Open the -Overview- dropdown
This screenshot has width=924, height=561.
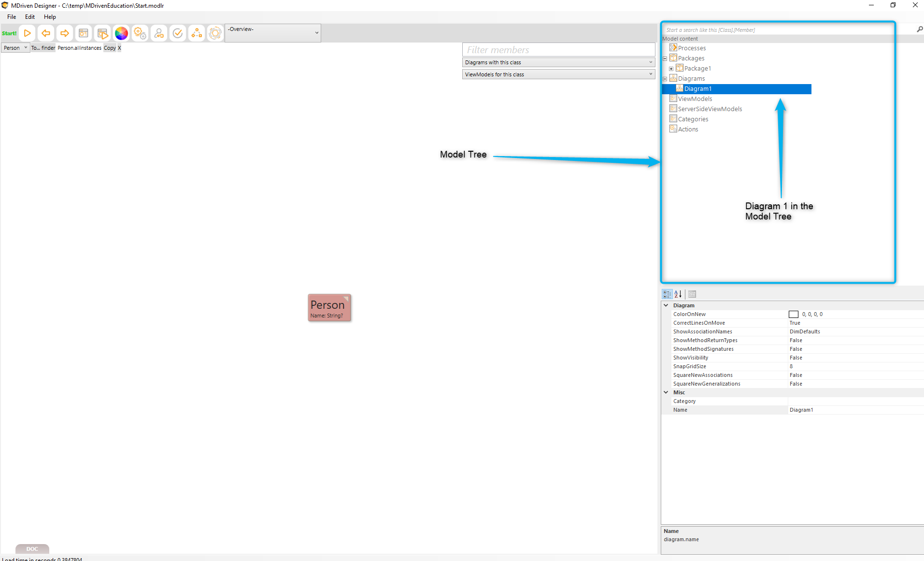(273, 33)
